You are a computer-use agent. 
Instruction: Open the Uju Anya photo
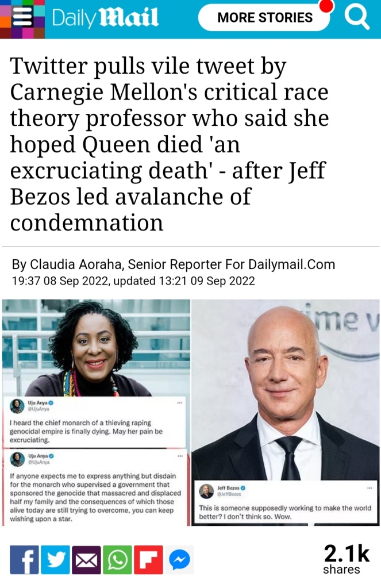[x=97, y=348]
